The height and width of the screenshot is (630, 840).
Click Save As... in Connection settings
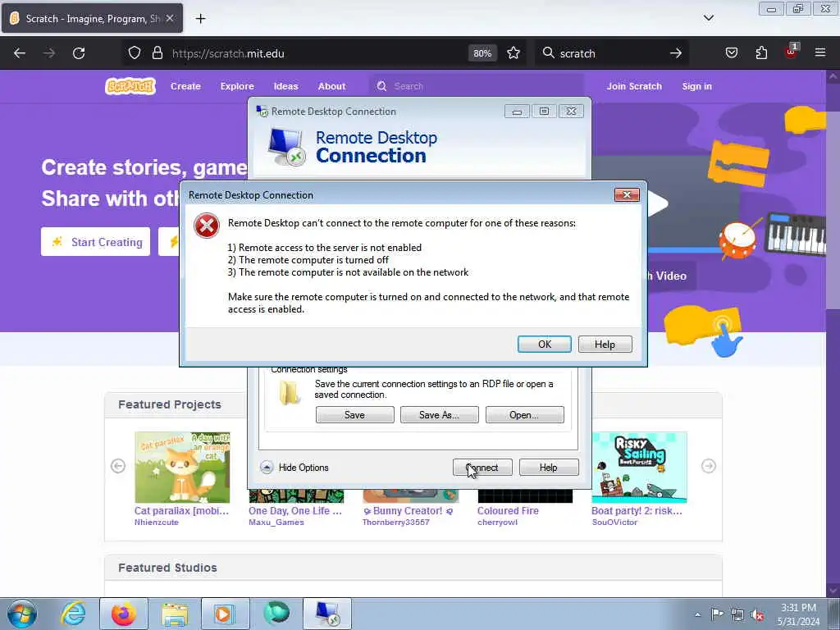pyautogui.click(x=440, y=414)
